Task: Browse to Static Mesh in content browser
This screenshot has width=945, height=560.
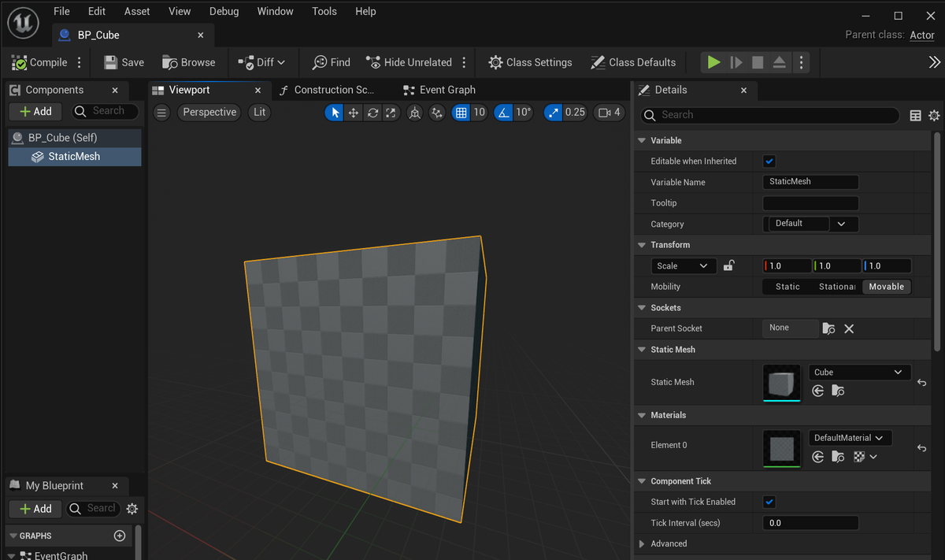Action: tap(839, 391)
